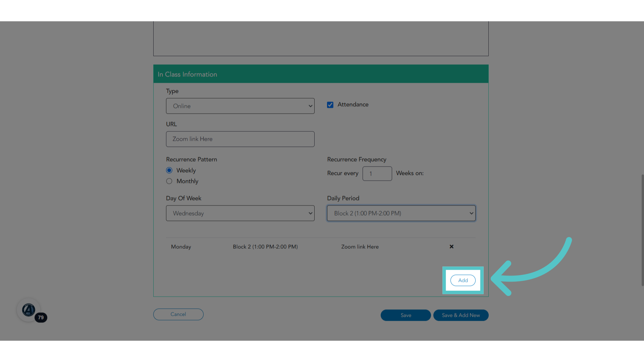Select the Monthly recurrence pattern
Screen dimensions: 644x362
click(169, 181)
